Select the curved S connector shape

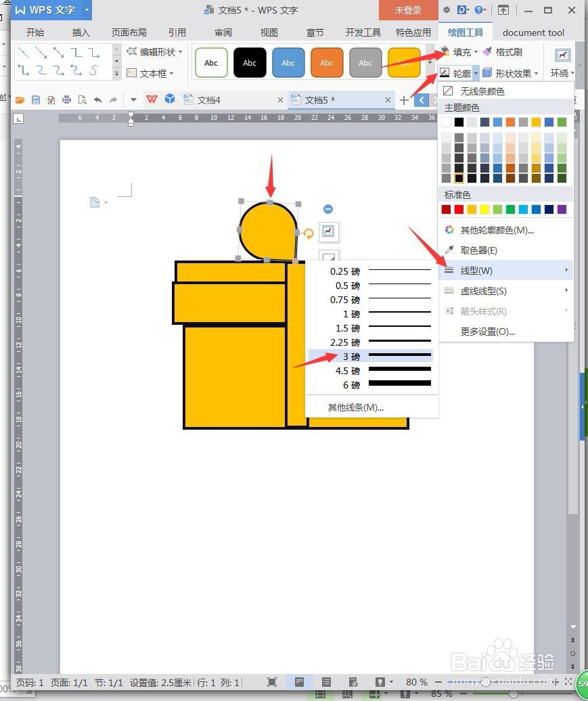click(93, 70)
